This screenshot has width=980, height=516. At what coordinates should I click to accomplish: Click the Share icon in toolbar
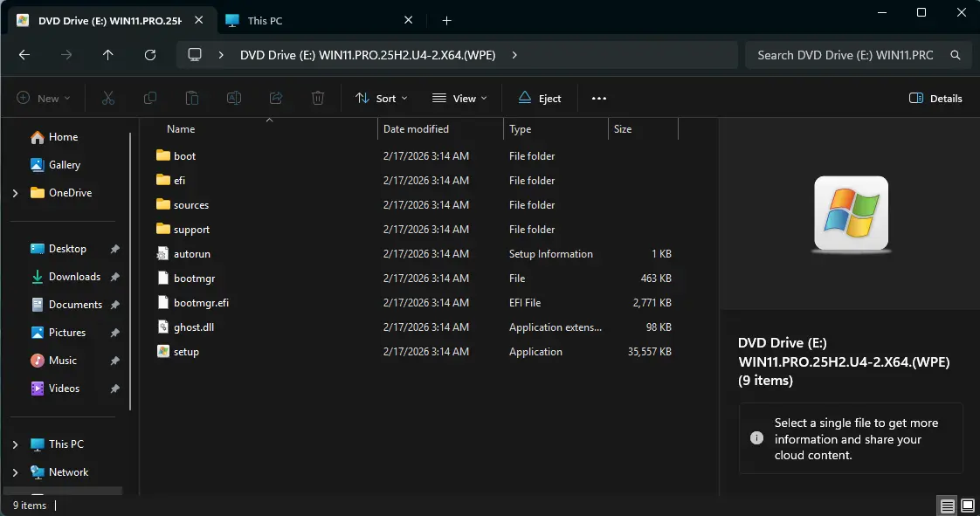(x=276, y=98)
